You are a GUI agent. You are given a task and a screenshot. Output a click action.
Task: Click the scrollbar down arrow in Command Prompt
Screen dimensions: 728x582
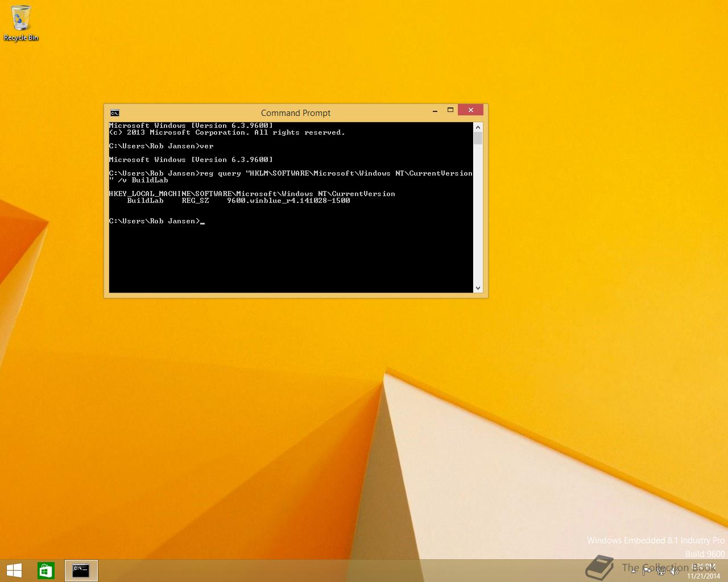pyautogui.click(x=478, y=288)
